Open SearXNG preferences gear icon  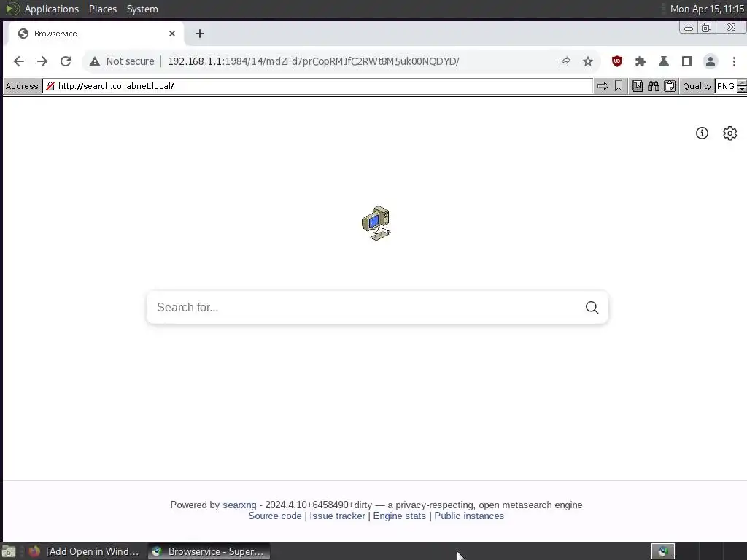pyautogui.click(x=729, y=133)
